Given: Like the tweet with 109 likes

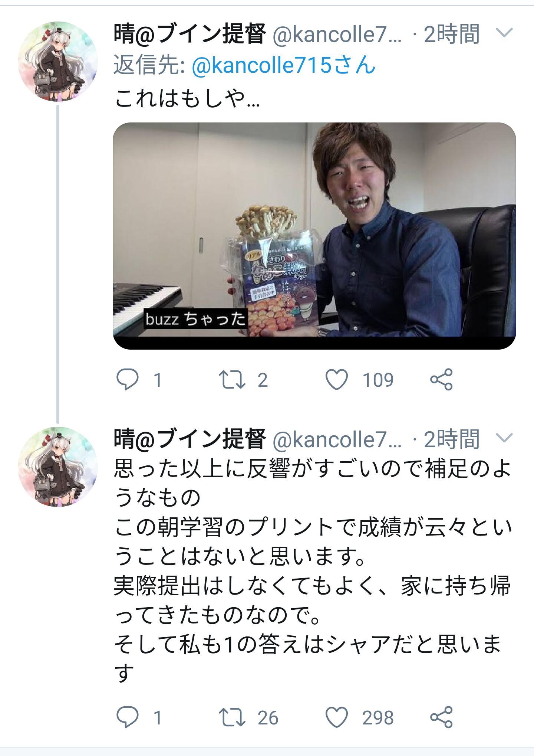Looking at the screenshot, I should 337,379.
